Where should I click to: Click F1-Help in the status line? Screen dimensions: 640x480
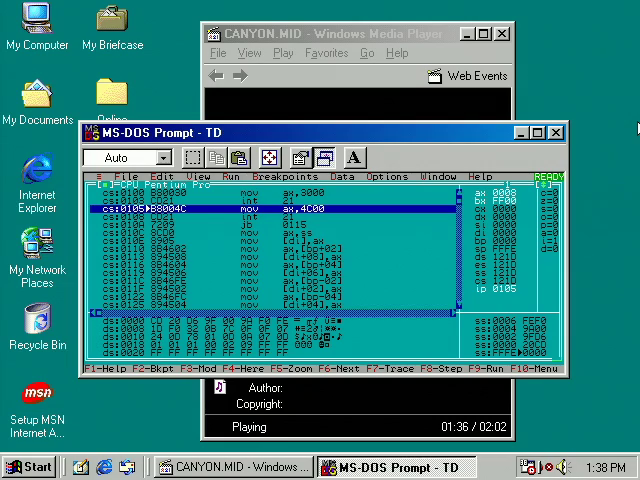coord(105,369)
